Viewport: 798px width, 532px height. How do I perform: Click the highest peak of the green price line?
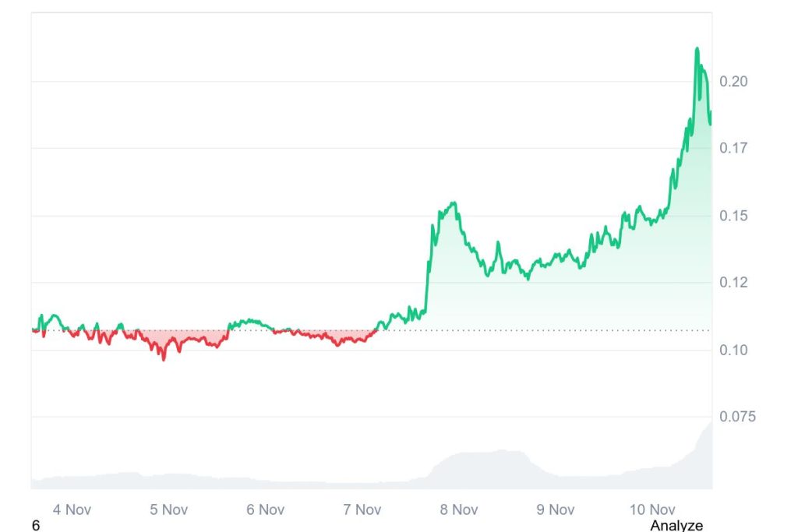(697, 49)
